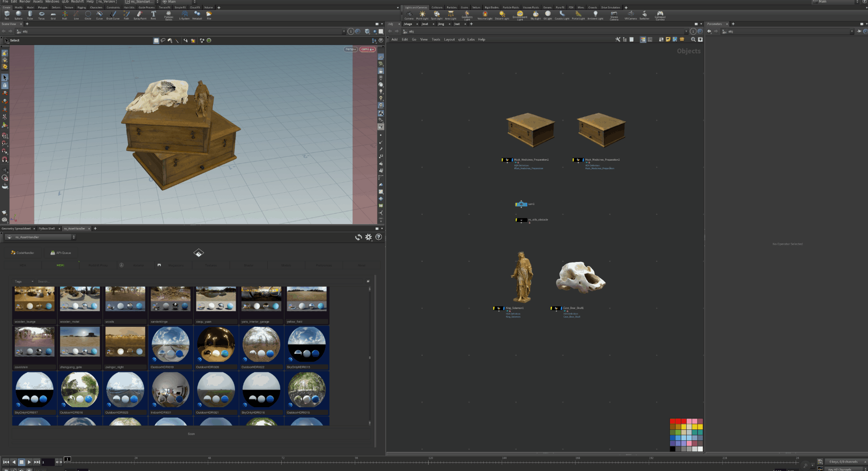Select the OutdoorHDRI019 thumbnail

170,346
